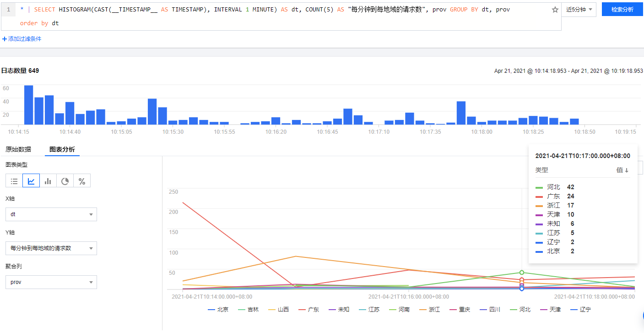Image resolution: width=644 pixels, height=333 pixels.
Task: Toggle 重庆 series in legend
Action: 460,310
